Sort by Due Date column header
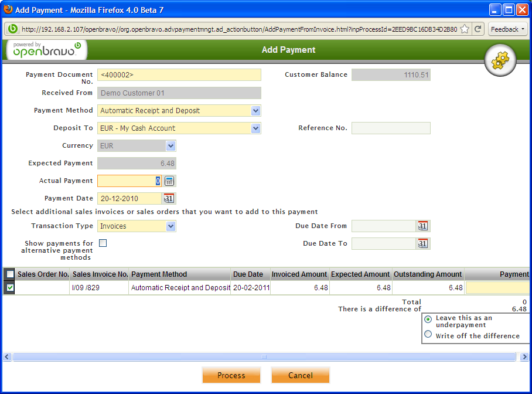The image size is (532, 394). [x=248, y=274]
